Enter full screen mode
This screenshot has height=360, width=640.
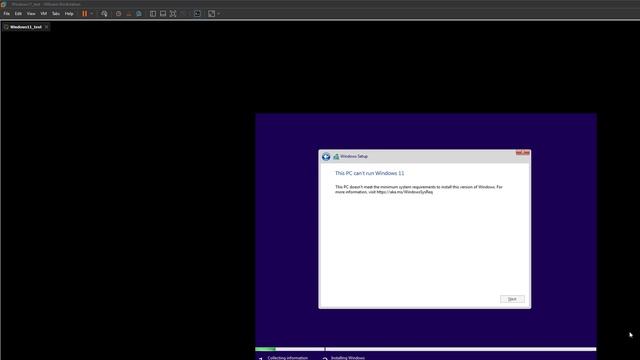pyautogui.click(x=173, y=13)
